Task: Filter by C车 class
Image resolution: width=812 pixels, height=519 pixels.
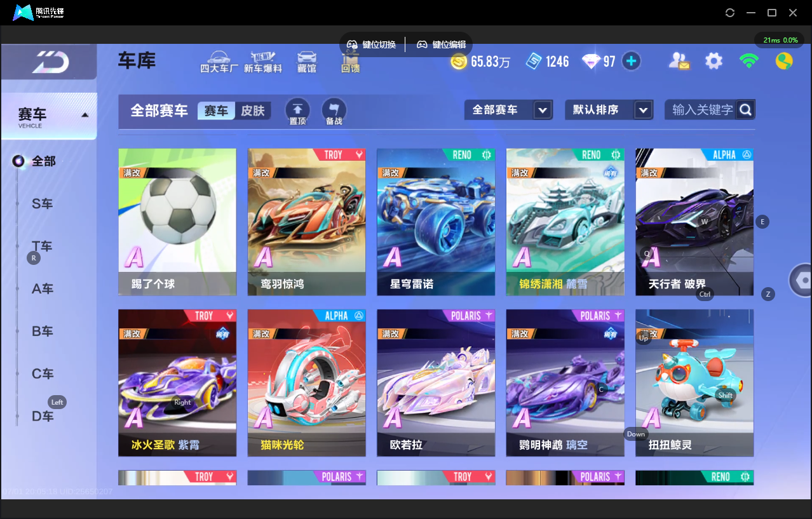Action: point(42,374)
